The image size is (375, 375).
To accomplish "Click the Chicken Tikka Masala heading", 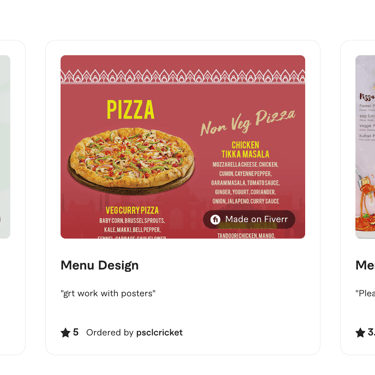I will (246, 149).
